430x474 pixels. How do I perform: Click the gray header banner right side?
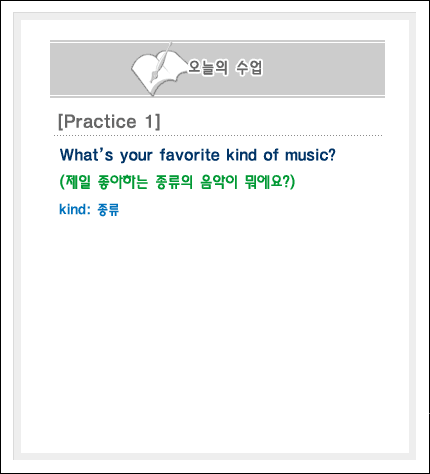pos(323,69)
